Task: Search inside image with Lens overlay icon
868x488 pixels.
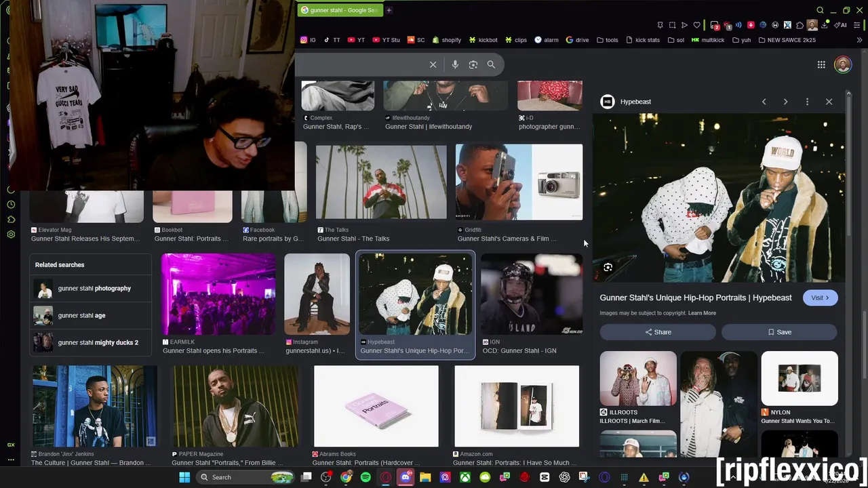Action: pyautogui.click(x=608, y=268)
